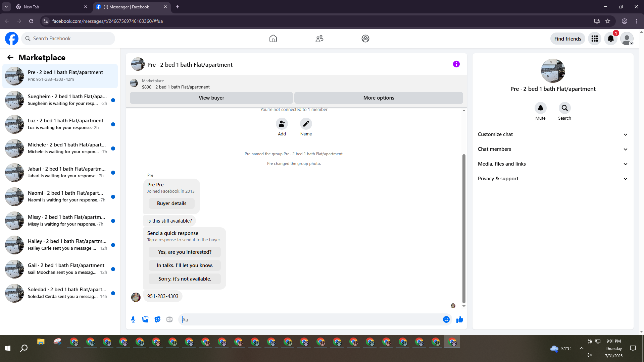Open the Friends icon in top navigation
The height and width of the screenshot is (362, 644).
[x=319, y=39]
